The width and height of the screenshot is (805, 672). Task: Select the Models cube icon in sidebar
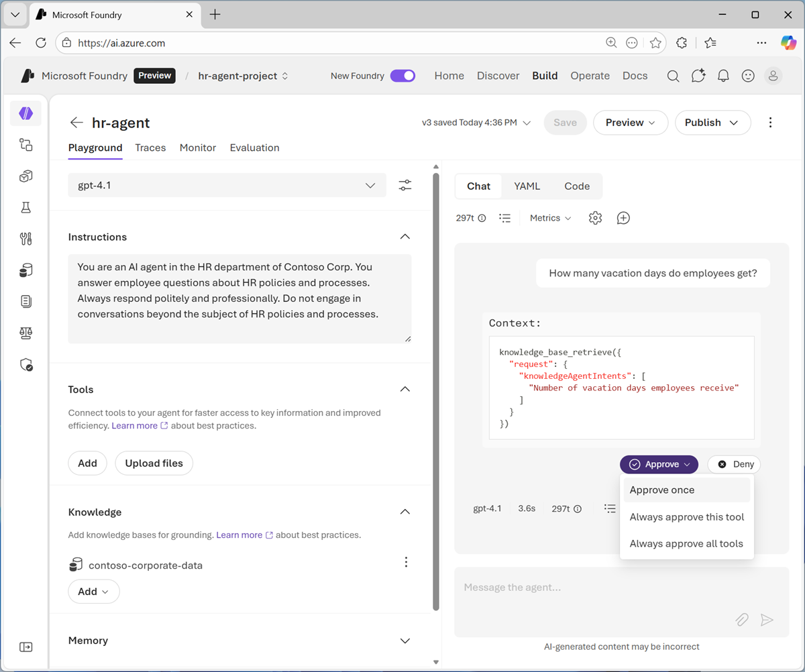pyautogui.click(x=25, y=176)
